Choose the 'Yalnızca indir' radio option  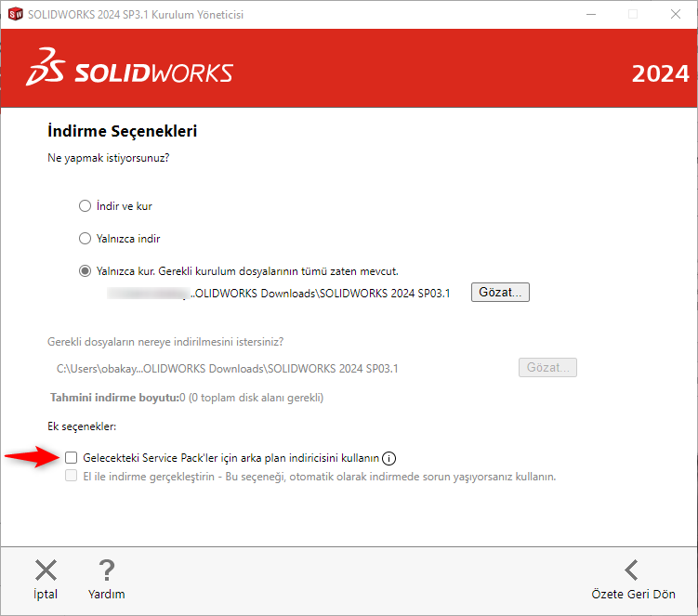[85, 239]
